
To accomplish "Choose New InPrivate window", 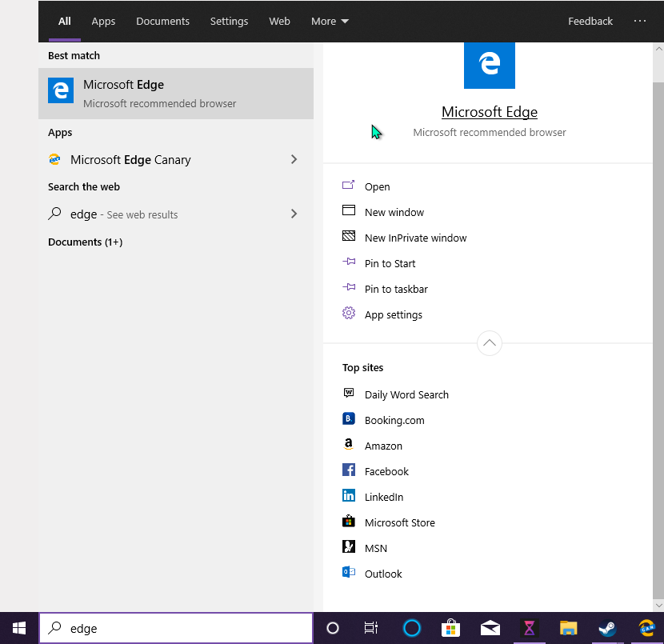I will (x=415, y=238).
